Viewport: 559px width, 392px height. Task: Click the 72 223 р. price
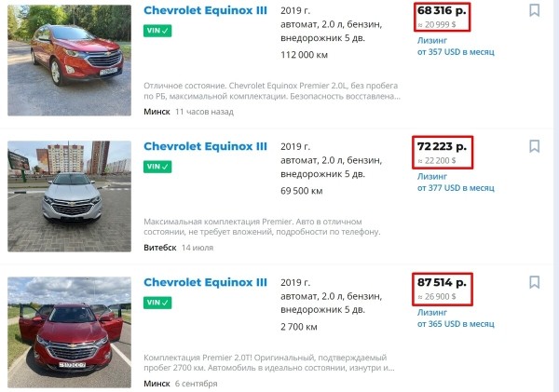[443, 147]
